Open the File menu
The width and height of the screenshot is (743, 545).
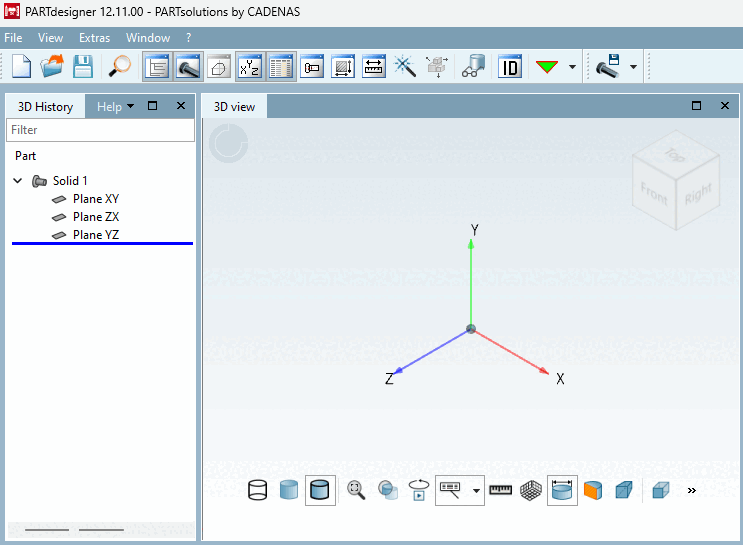pyautogui.click(x=13, y=38)
